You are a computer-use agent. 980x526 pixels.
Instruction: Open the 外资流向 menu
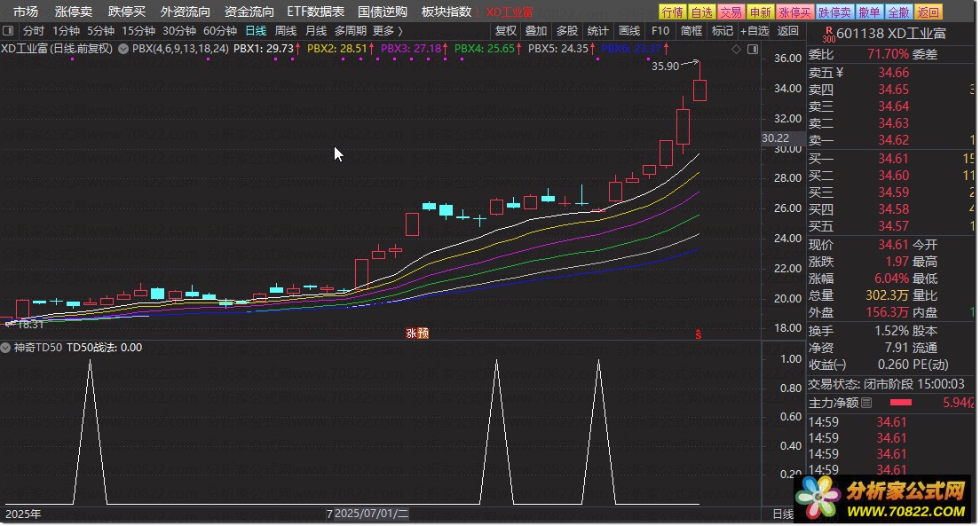pyautogui.click(x=185, y=12)
